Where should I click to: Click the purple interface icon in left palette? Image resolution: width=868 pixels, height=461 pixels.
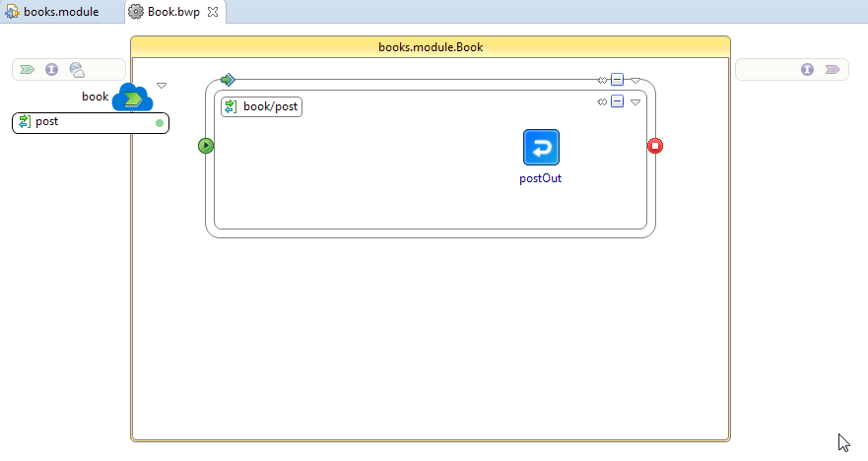tap(51, 69)
